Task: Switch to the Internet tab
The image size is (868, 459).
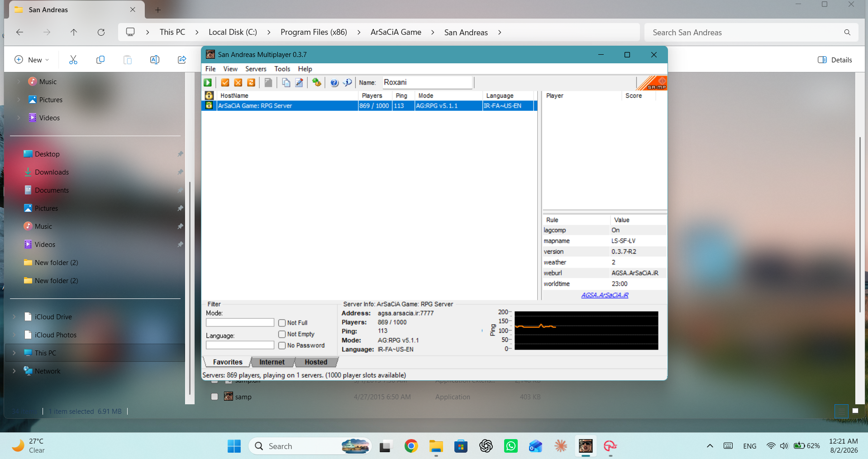Action: (x=272, y=362)
